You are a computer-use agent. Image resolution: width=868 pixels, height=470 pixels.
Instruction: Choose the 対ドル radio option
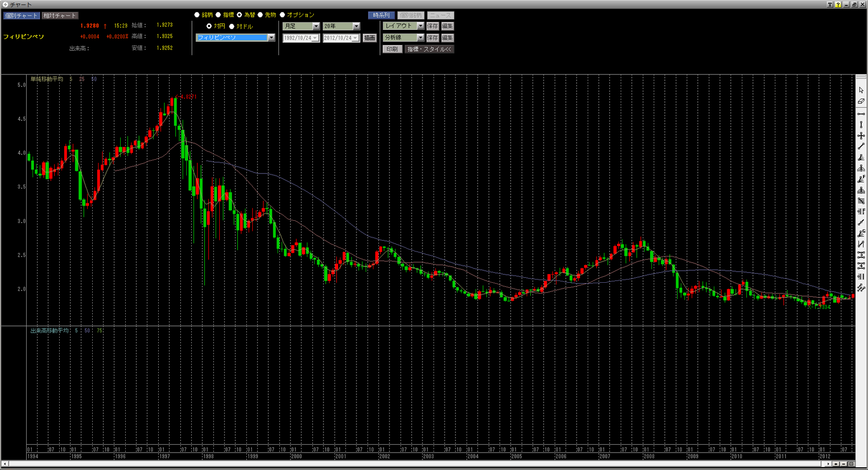(x=232, y=26)
